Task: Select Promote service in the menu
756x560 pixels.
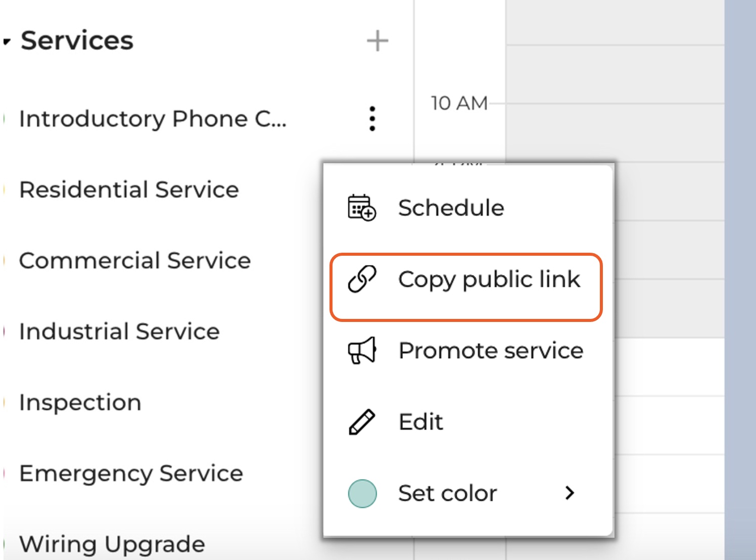Action: coord(490,351)
